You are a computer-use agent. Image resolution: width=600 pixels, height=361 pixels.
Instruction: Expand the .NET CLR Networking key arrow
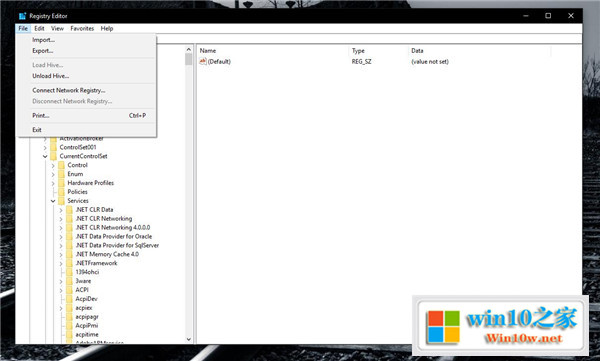pos(61,219)
